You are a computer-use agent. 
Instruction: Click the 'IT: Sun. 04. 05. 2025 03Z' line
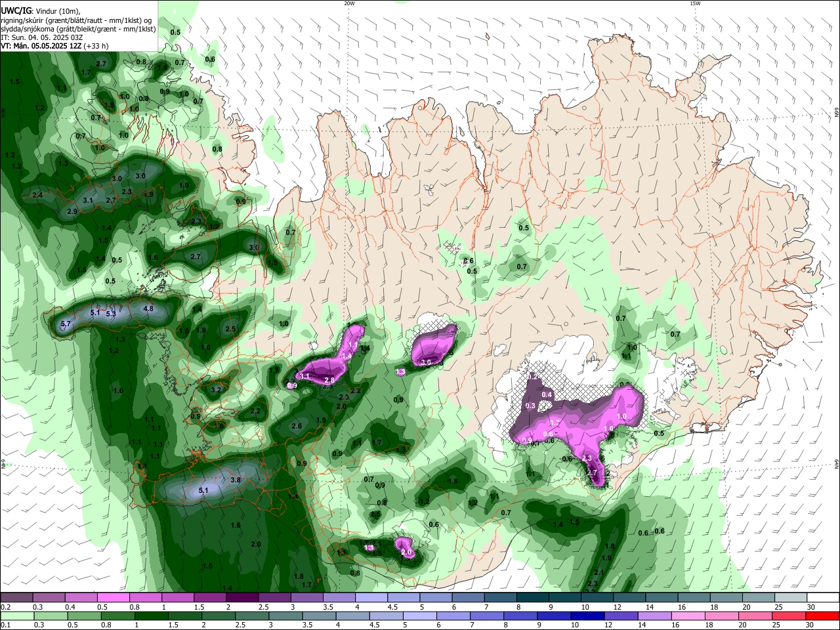tap(41, 37)
